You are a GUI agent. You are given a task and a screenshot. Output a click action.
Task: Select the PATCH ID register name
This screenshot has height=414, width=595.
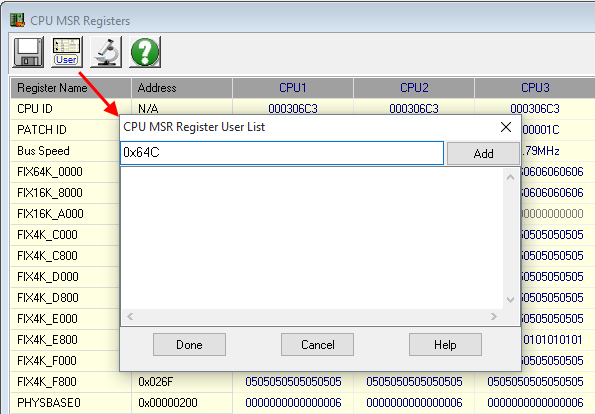click(x=42, y=130)
